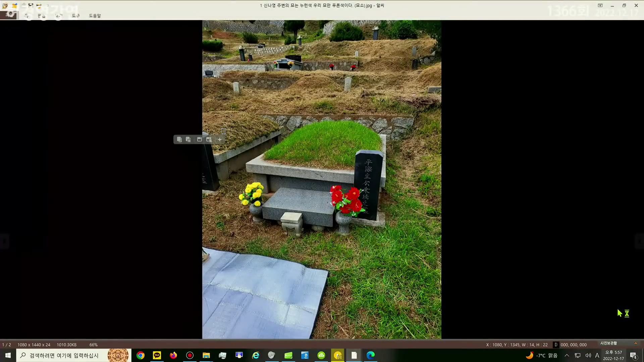Click the 1010.30KB file size text
This screenshot has width=644, height=362.
(x=66, y=345)
